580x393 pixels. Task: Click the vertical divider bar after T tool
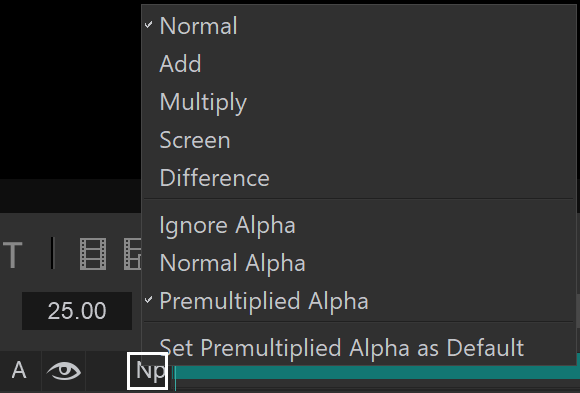point(53,253)
